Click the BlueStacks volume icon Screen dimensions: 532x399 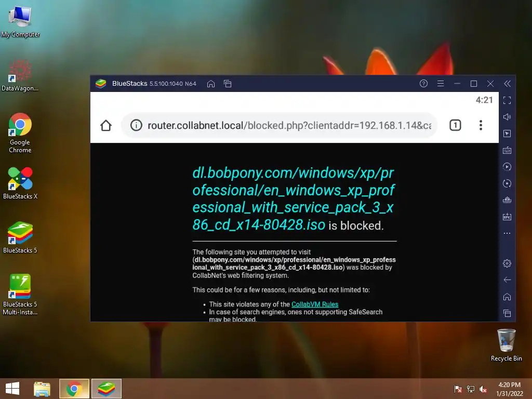(507, 117)
